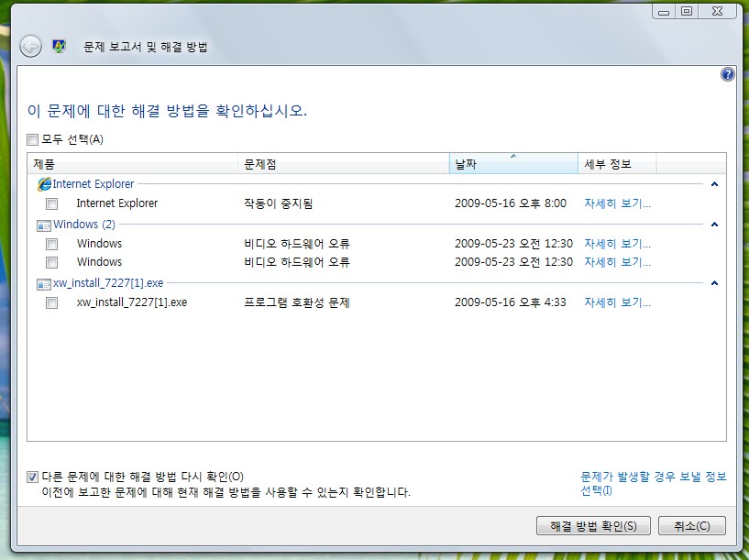Select the xw_install_7227[1].exe group header text
Viewport: 749px width, 560px height.
click(x=108, y=283)
